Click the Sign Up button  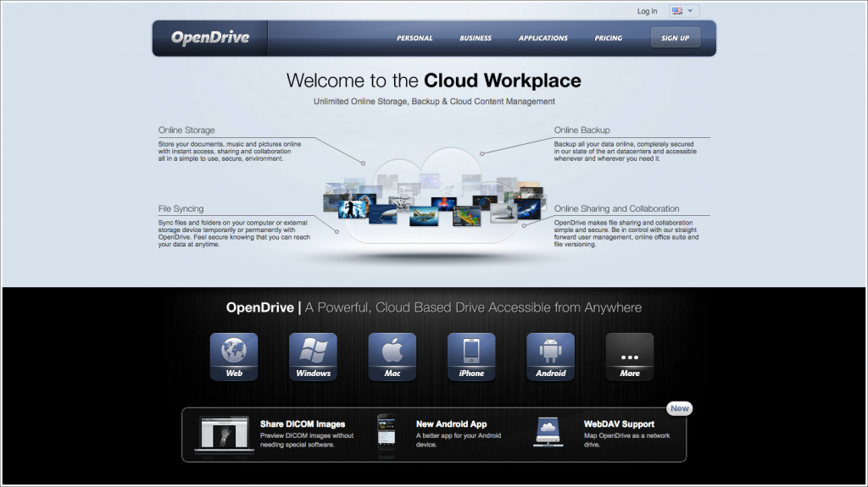click(x=675, y=37)
